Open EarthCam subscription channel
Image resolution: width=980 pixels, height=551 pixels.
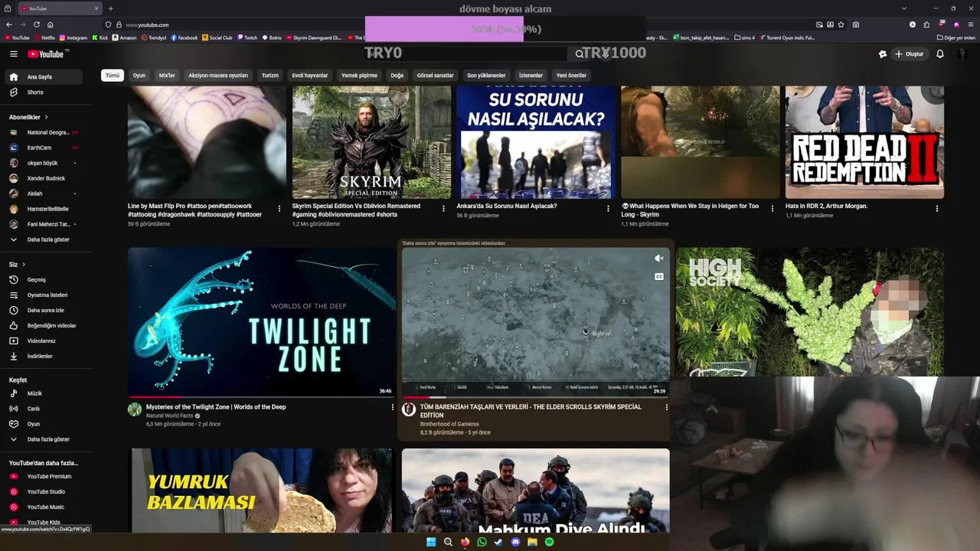coord(43,148)
